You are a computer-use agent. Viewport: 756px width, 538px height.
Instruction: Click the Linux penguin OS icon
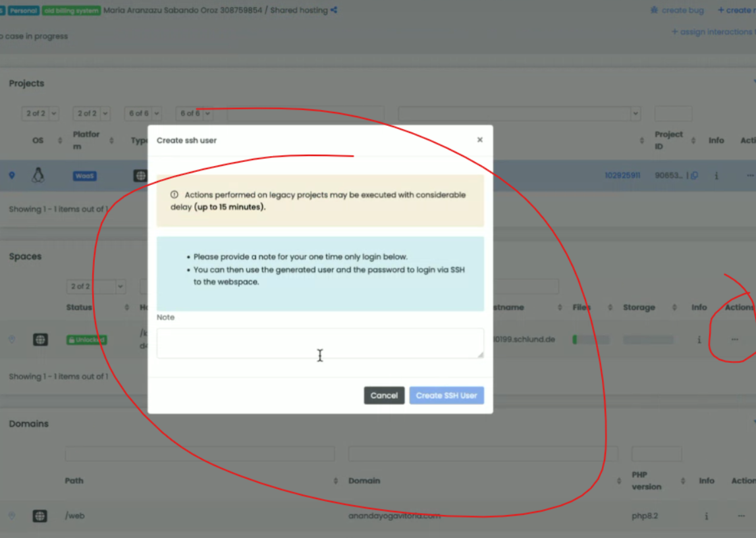point(38,175)
